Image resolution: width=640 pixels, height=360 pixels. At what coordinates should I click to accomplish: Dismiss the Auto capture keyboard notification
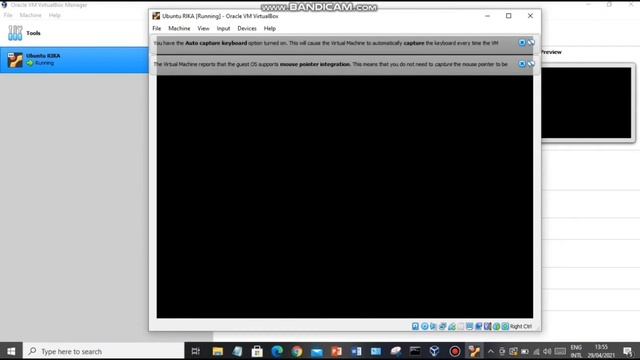point(522,43)
